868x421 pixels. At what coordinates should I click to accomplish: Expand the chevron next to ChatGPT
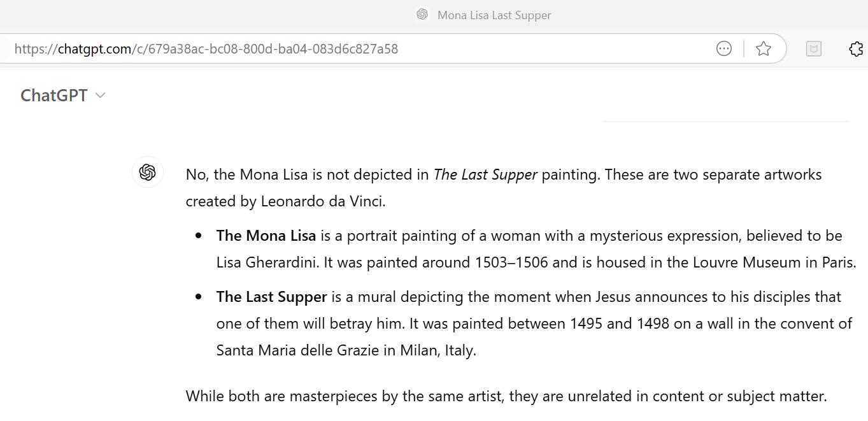[100, 96]
